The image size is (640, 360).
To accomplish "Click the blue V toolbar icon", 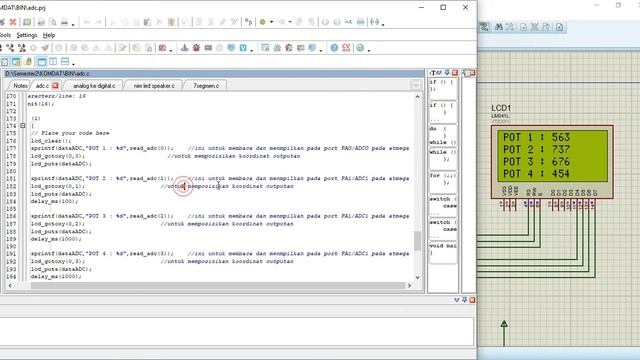I will coord(243,48).
